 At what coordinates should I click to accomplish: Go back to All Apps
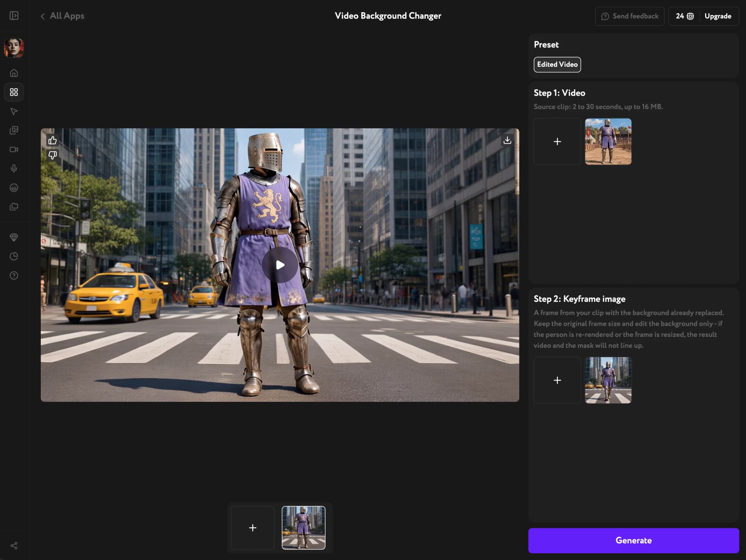point(62,16)
